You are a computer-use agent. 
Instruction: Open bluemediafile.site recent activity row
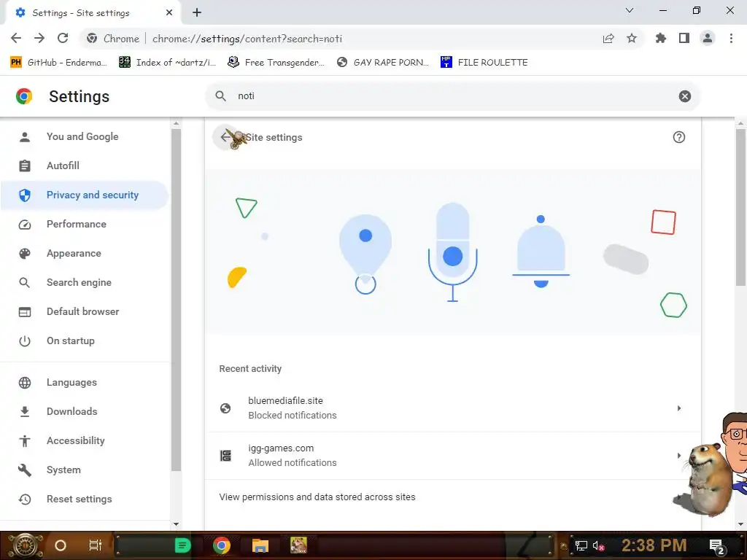[452, 408]
